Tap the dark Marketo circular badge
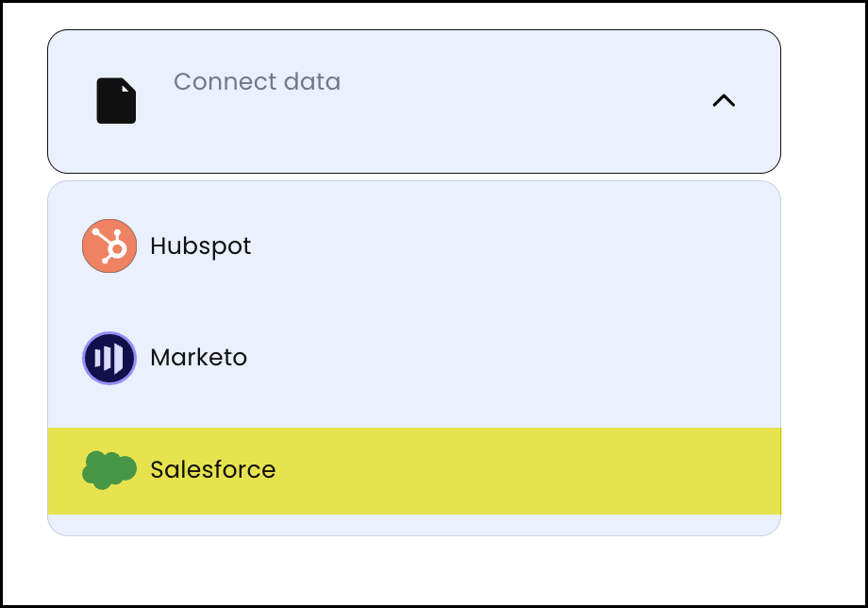The image size is (868, 608). [108, 357]
